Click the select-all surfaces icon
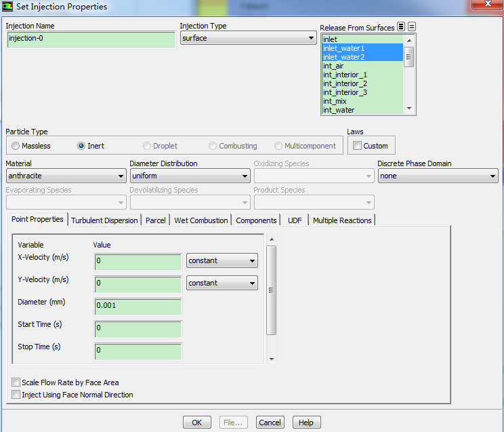 coord(401,27)
